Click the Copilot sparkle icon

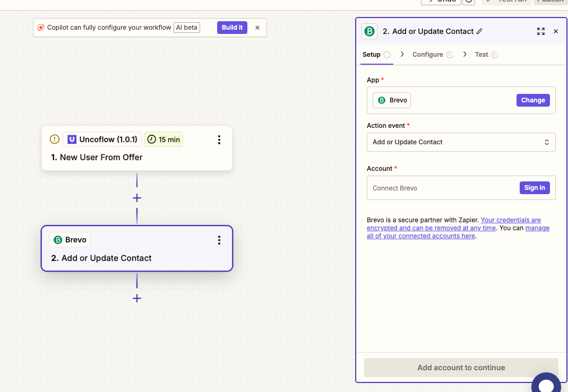(41, 28)
